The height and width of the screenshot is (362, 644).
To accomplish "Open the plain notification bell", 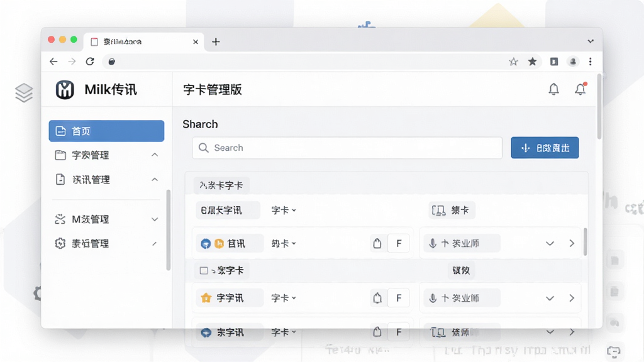I will tap(553, 89).
